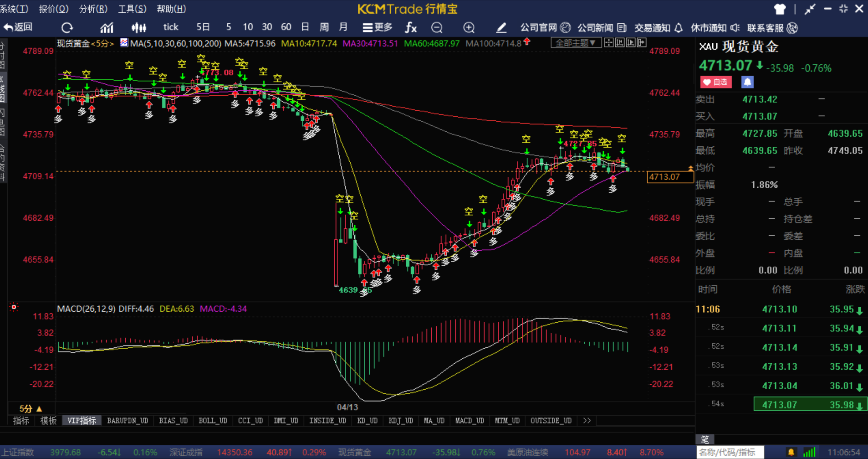Select the 30-minute period

click(267, 27)
